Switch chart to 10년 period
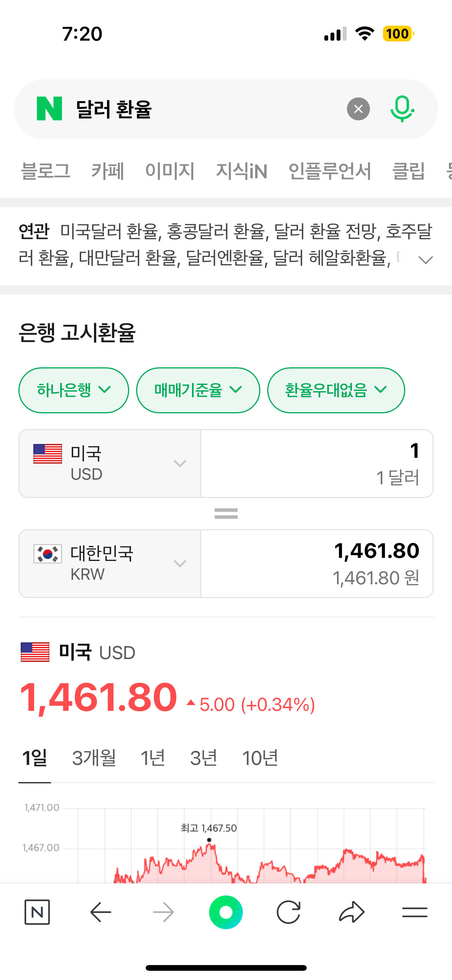 (x=260, y=758)
